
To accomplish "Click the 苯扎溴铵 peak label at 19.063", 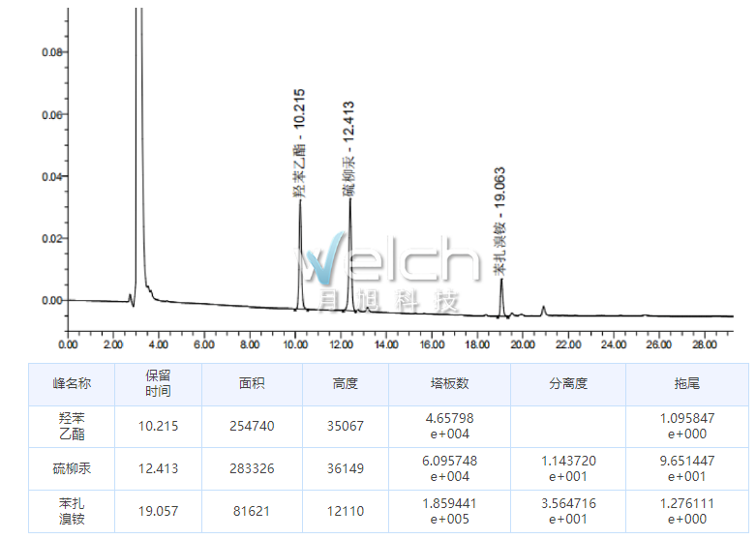I will [499, 223].
